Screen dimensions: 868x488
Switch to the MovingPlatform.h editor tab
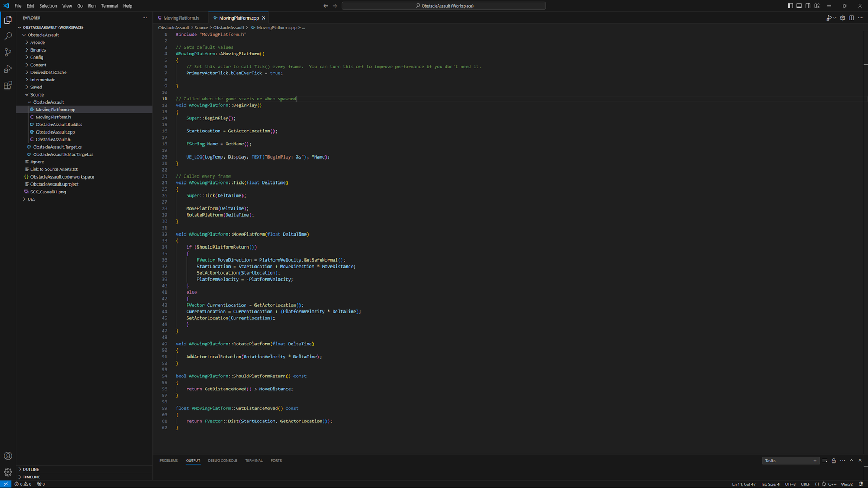(x=181, y=18)
